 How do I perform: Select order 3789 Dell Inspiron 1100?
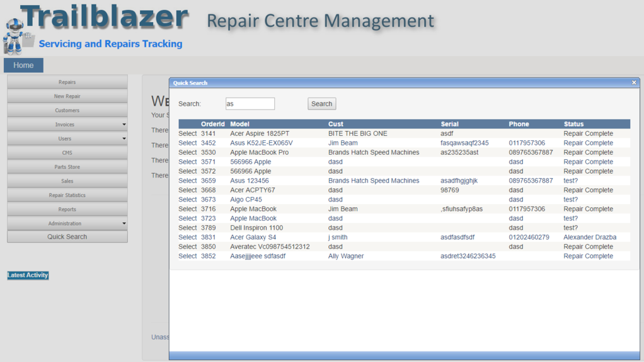pos(188,228)
